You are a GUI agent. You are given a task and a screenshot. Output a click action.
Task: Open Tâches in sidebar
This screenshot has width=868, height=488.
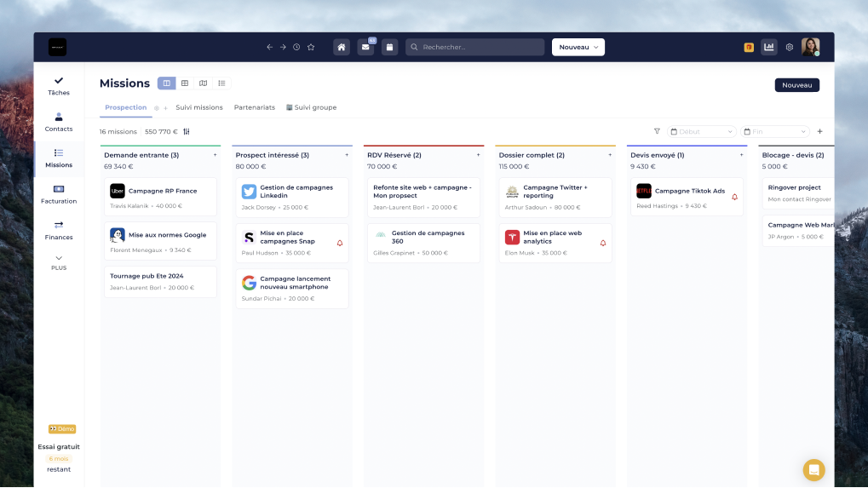pos(59,86)
